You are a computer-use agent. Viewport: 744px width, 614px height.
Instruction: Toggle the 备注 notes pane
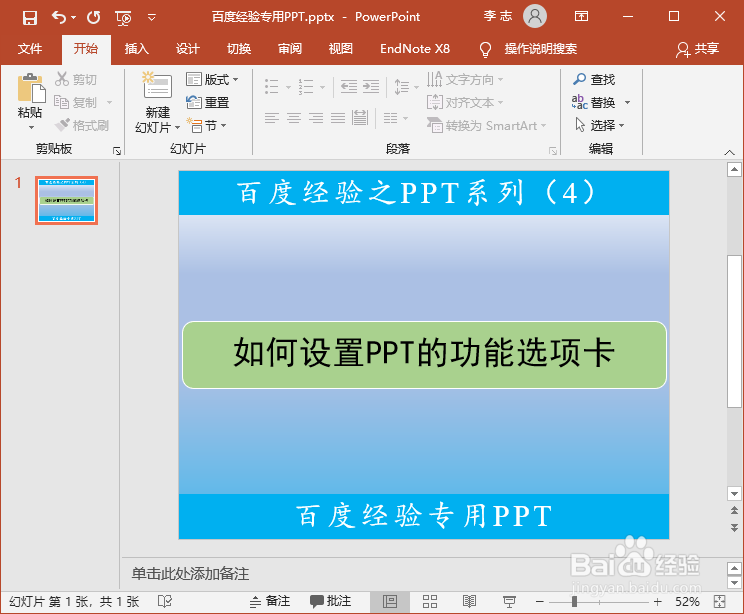coord(270,602)
